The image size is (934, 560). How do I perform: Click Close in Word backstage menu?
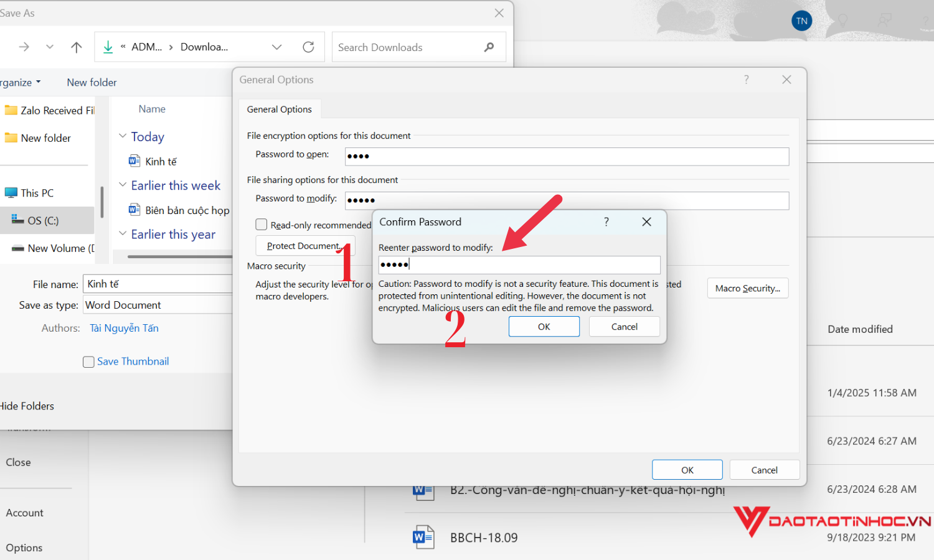(x=18, y=462)
